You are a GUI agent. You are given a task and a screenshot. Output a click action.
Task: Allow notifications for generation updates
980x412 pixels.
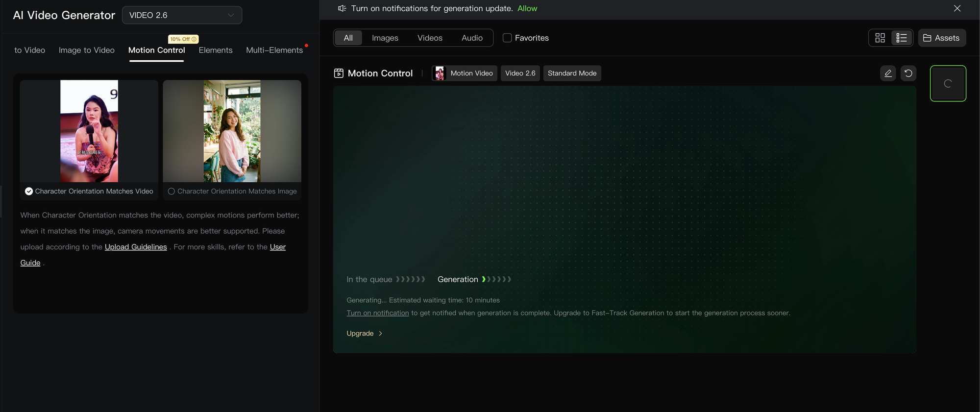tap(527, 8)
